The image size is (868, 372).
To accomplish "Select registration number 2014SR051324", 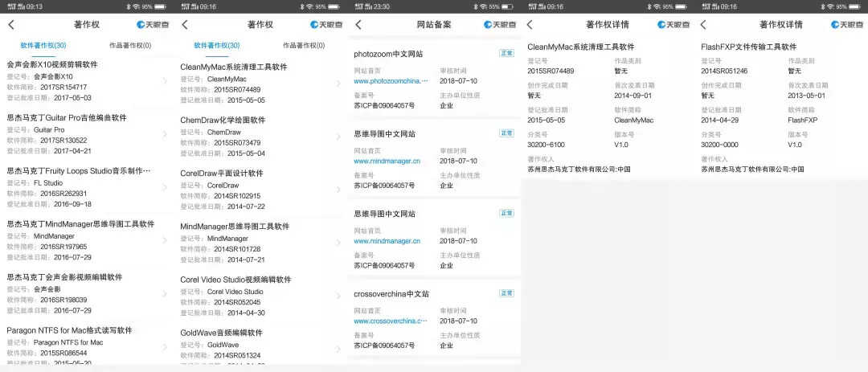I will point(237,355).
